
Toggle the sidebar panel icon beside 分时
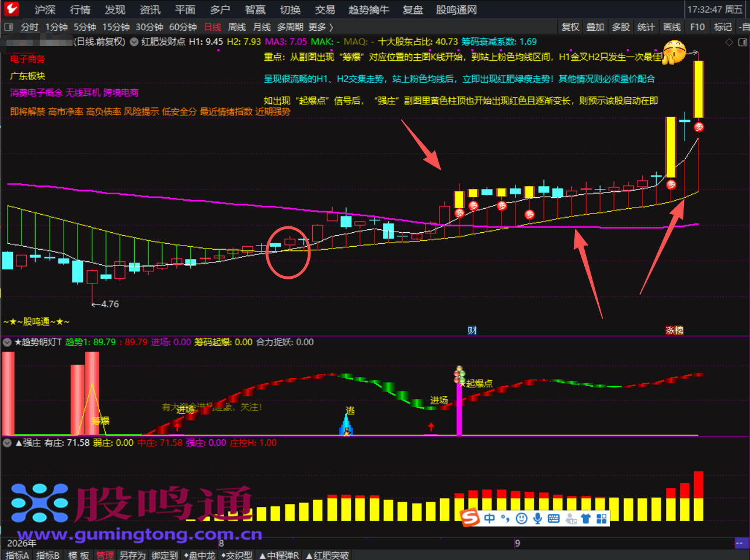point(9,27)
